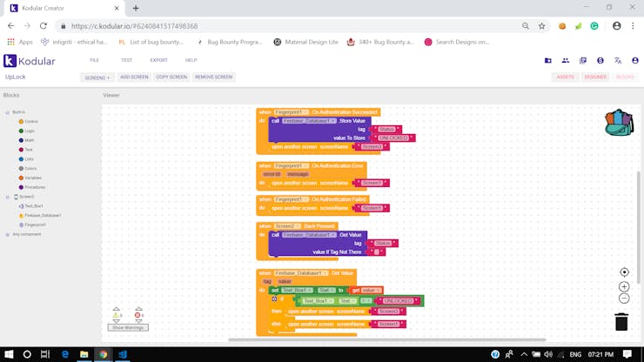This screenshot has width=644, height=362.
Task: Reload the page with browser refresh
Action: tap(44, 26)
